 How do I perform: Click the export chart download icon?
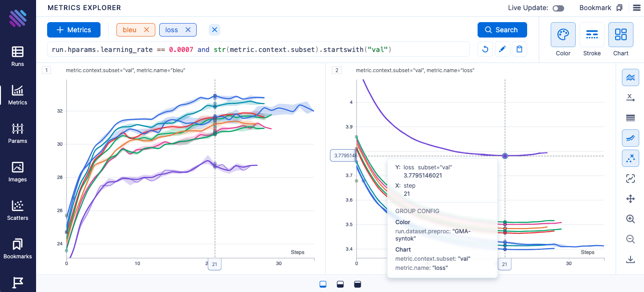tap(631, 259)
